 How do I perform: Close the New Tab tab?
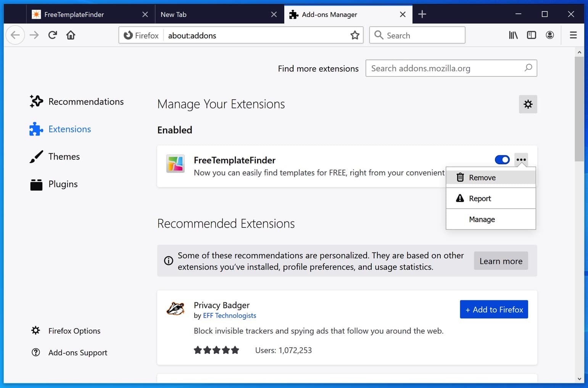[x=274, y=14]
